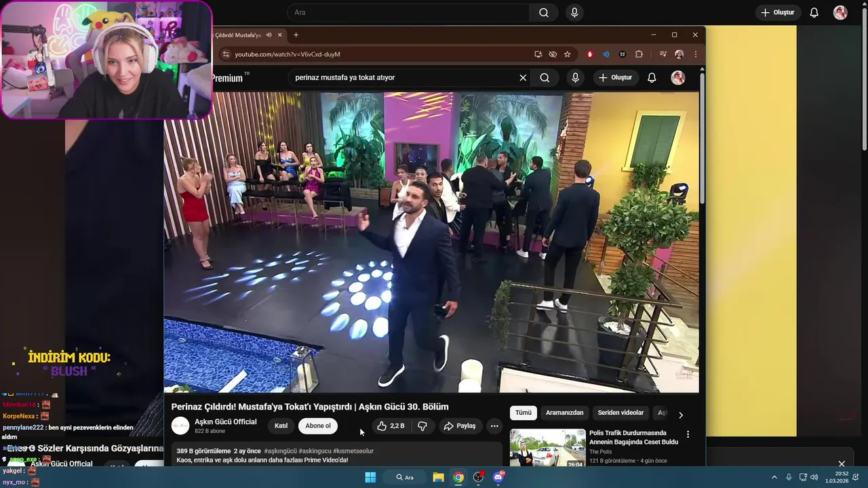Click the system tray microphone icon
The width and height of the screenshot is (868, 488).
(x=789, y=477)
